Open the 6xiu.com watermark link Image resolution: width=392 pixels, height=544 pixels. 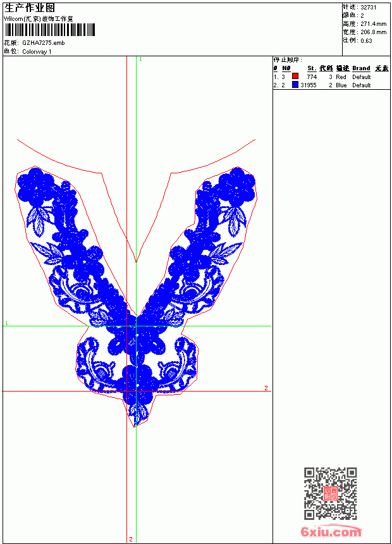pos(331,531)
